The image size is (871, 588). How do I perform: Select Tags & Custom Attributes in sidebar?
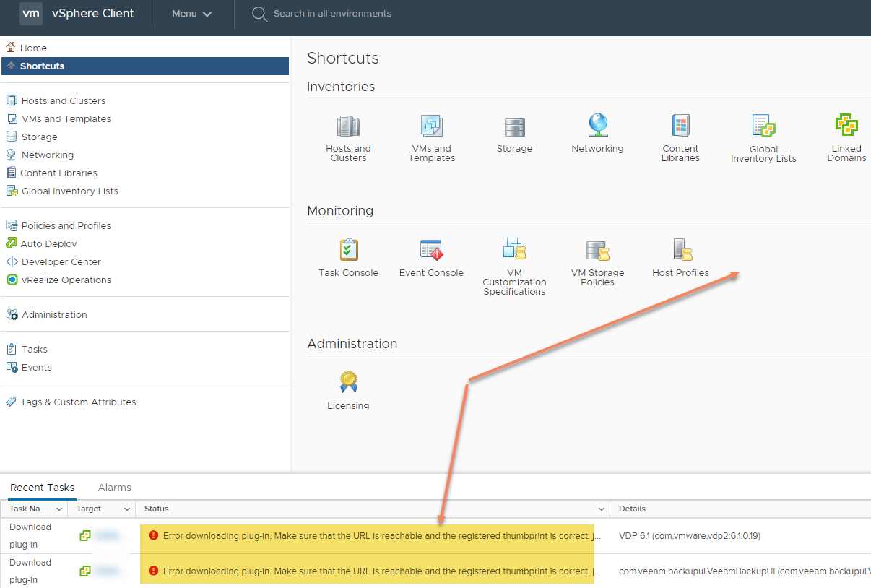click(x=79, y=402)
